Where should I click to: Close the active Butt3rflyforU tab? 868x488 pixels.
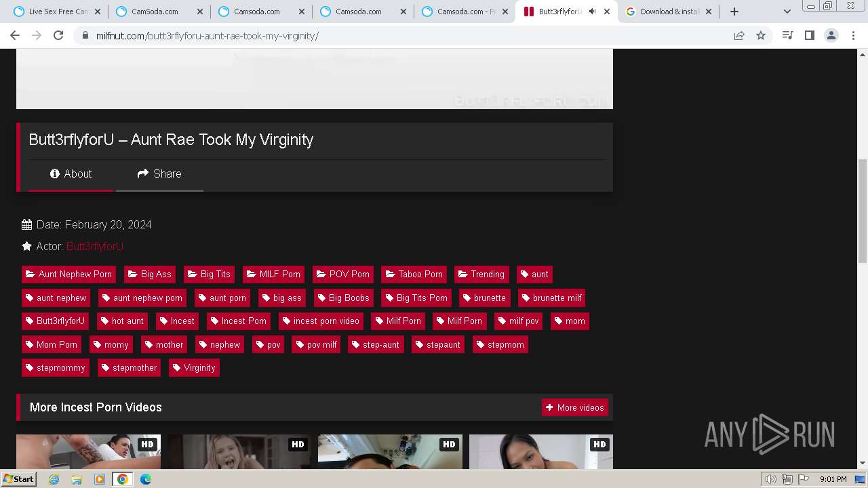tap(607, 12)
